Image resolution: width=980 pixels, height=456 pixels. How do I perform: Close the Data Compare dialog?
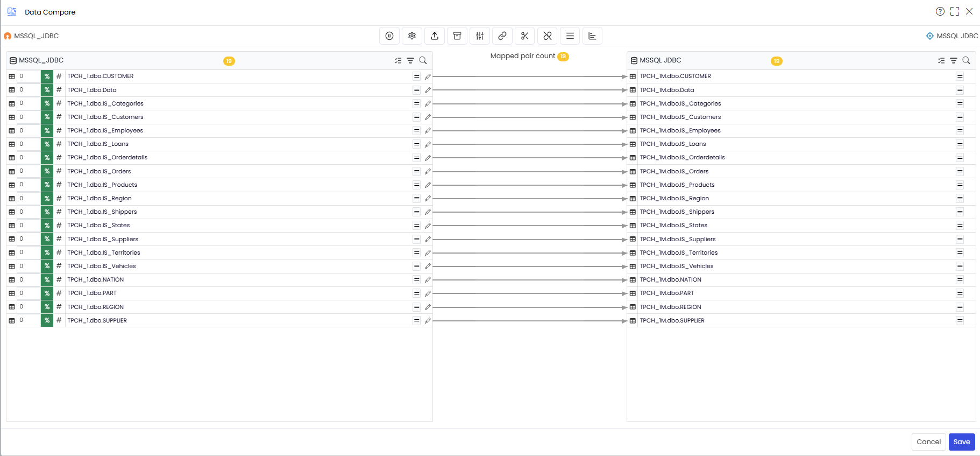click(969, 11)
